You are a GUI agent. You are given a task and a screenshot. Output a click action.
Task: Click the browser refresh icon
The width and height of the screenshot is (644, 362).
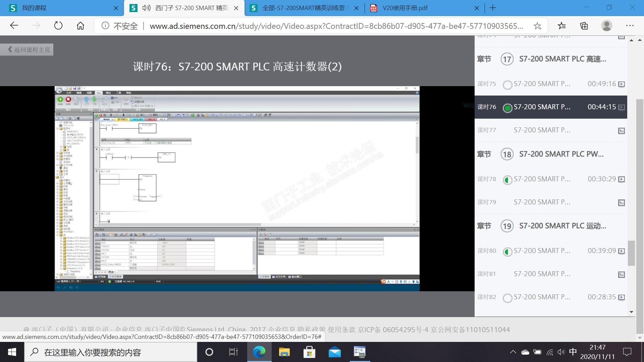[x=58, y=26]
